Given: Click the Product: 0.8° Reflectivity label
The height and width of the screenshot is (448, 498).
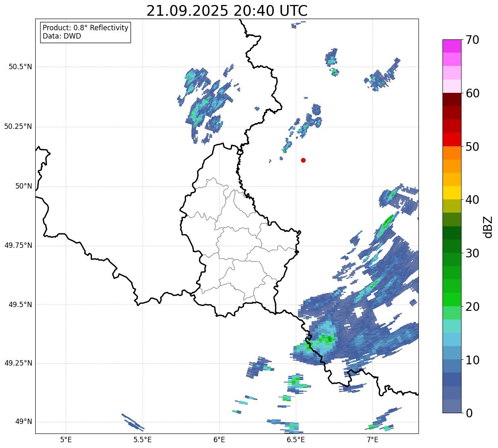Looking at the screenshot, I should coord(85,28).
